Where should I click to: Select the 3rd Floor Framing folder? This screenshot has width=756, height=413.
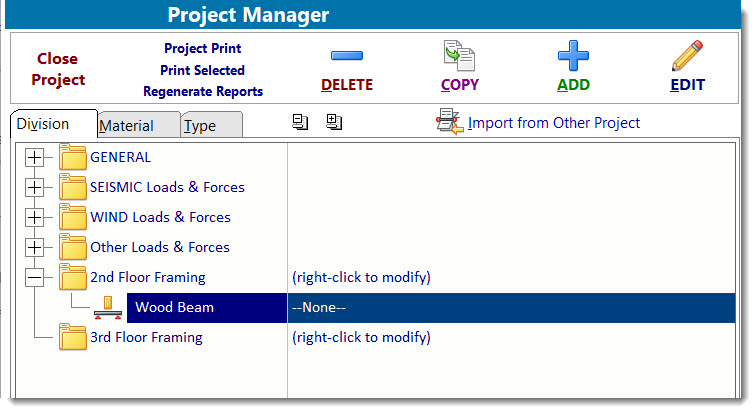point(146,337)
